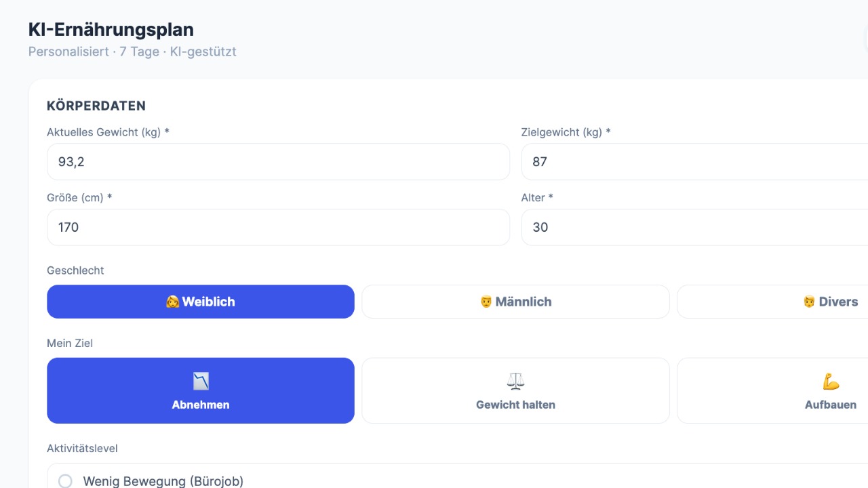The width and height of the screenshot is (868, 488).
Task: Click the balance scale icon
Action: click(515, 382)
